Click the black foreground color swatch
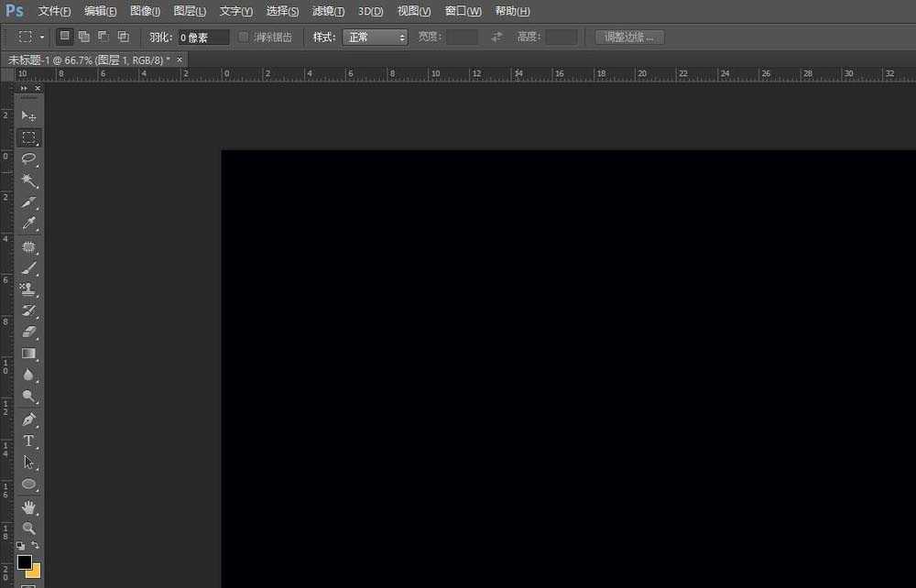This screenshot has height=588, width=916. pyautogui.click(x=24, y=561)
